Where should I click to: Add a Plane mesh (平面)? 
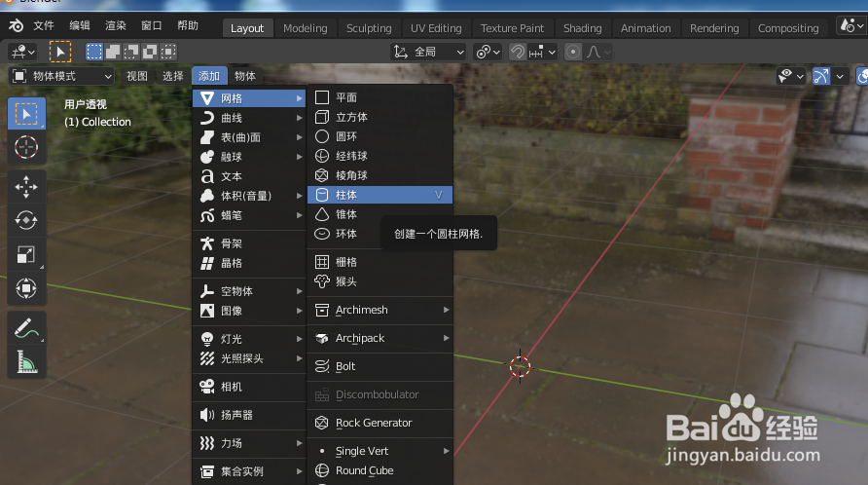(380, 97)
